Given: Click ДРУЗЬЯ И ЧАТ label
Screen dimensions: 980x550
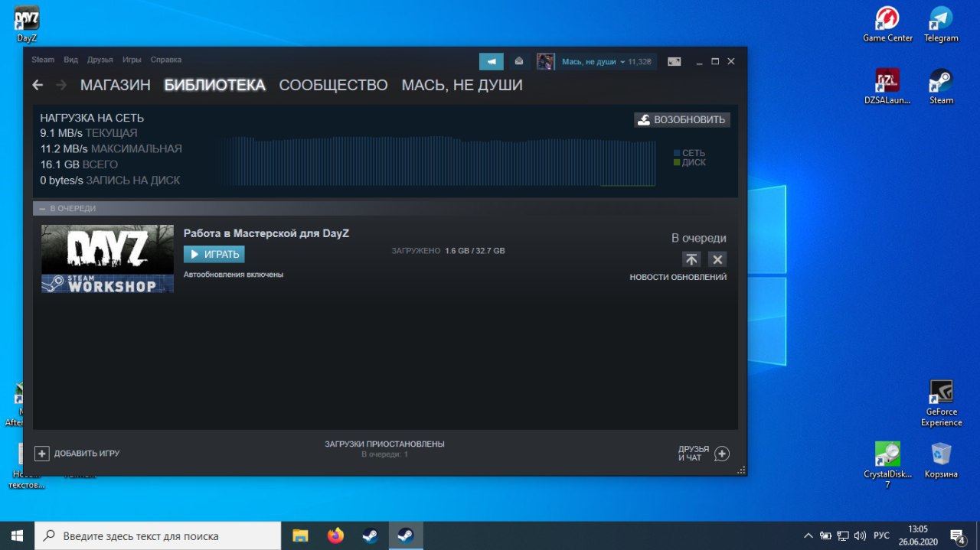Looking at the screenshot, I should (693, 454).
